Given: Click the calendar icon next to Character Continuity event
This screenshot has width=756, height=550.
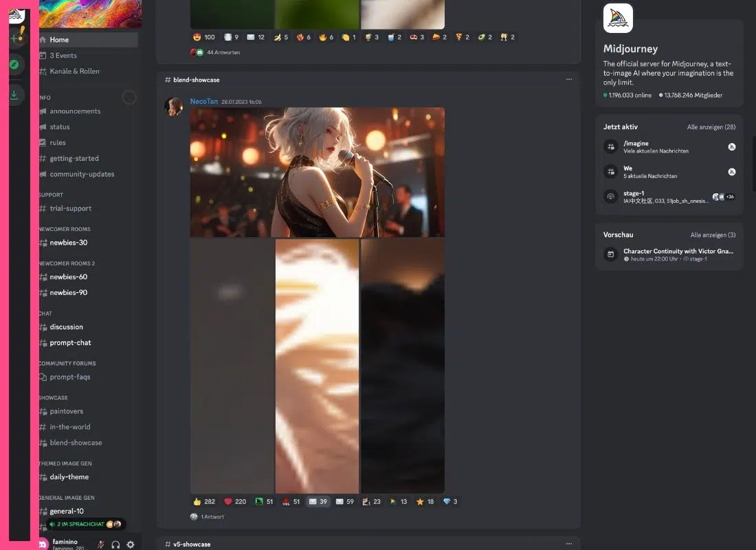Looking at the screenshot, I should click(610, 254).
